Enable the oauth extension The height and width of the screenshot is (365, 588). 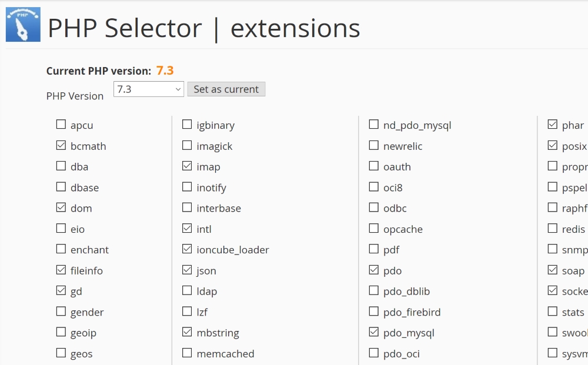pyautogui.click(x=373, y=166)
